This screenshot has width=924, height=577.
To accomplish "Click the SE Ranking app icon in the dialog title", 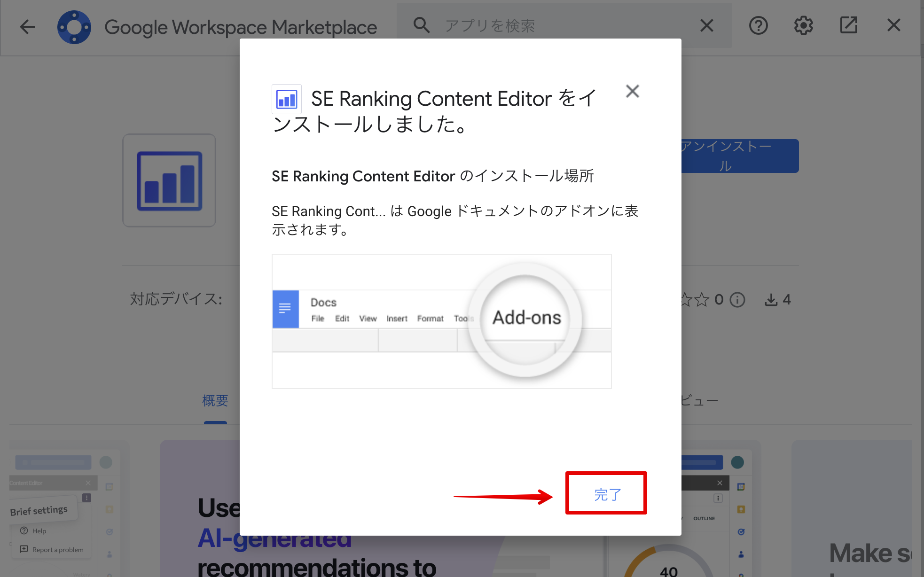I will (287, 99).
